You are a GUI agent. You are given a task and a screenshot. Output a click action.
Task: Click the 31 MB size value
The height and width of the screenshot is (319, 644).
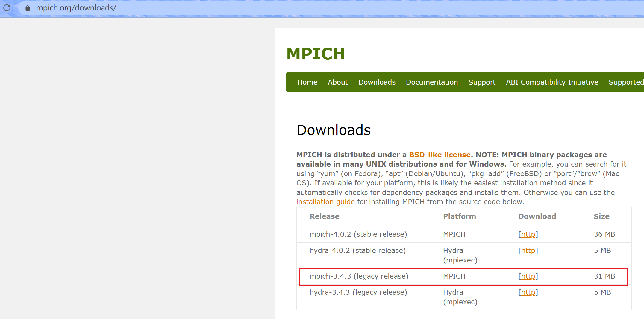pos(604,276)
